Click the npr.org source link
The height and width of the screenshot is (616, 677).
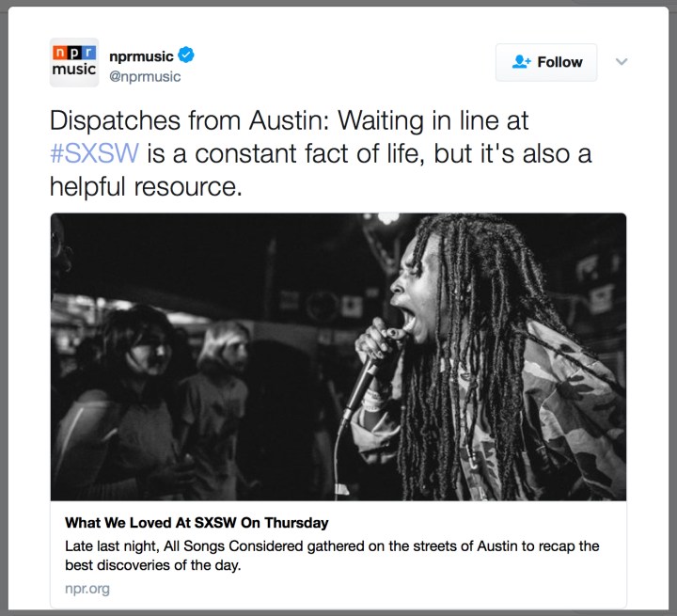(x=87, y=589)
